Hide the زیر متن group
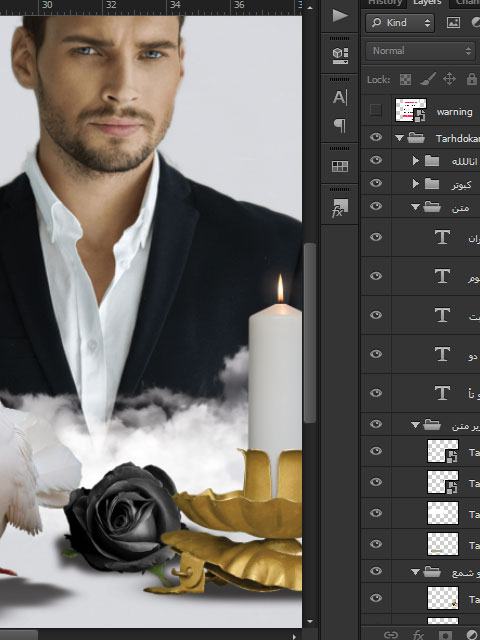Viewport: 480px width, 640px height. [376, 424]
